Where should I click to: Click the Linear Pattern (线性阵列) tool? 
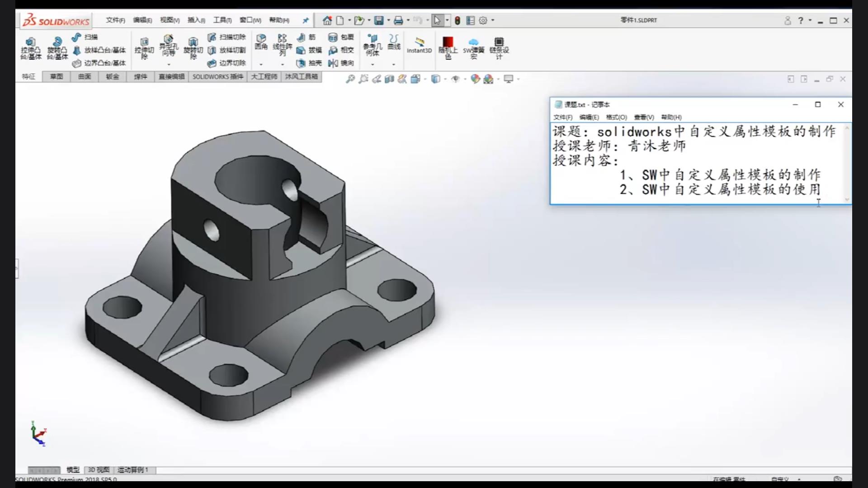tap(283, 45)
